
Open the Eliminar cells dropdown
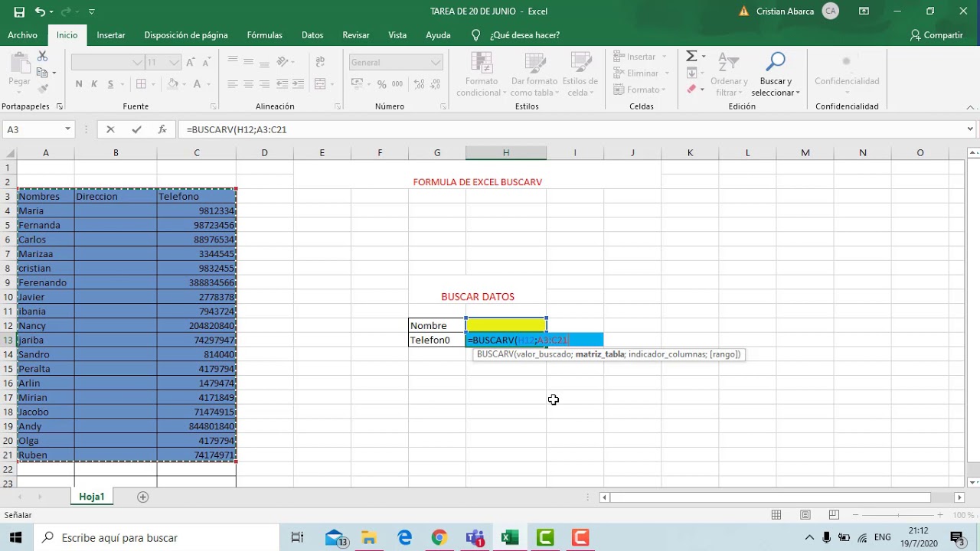[x=640, y=73]
